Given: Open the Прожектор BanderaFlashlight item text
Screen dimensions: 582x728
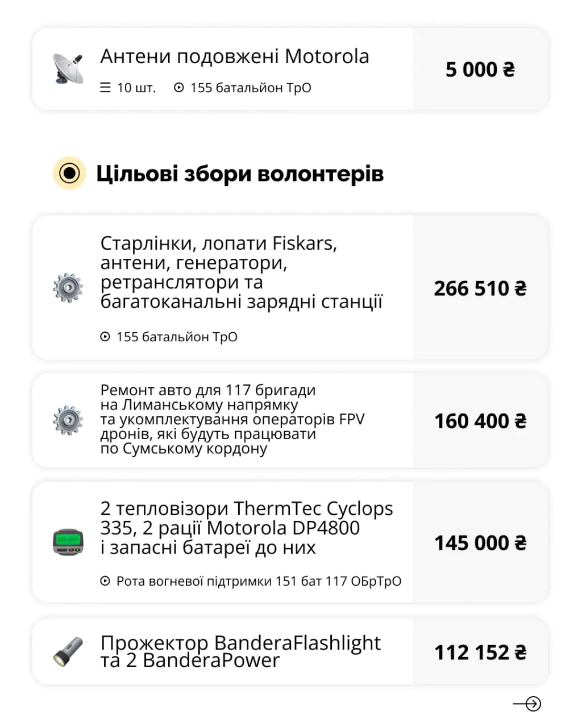Looking at the screenshot, I should [x=240, y=651].
